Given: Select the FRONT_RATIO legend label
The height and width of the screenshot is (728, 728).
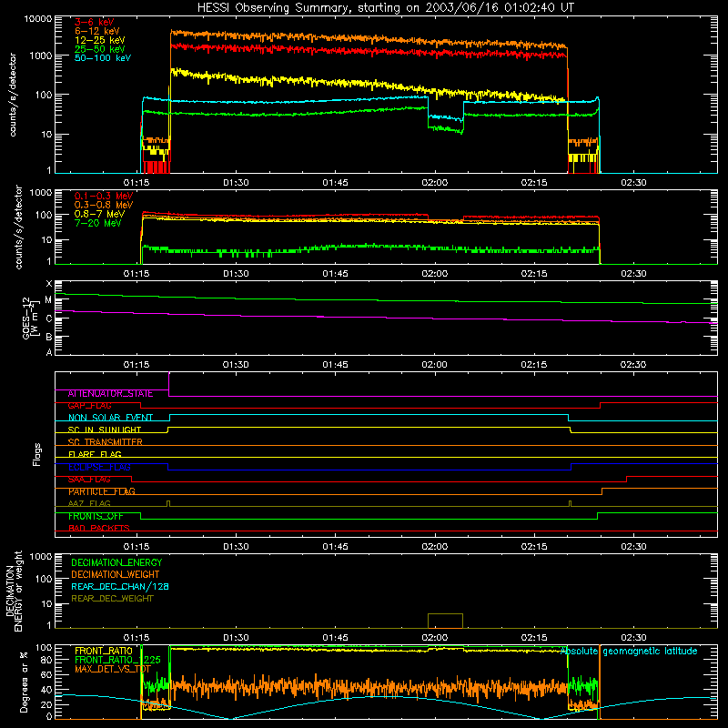Looking at the screenshot, I should tap(104, 651).
